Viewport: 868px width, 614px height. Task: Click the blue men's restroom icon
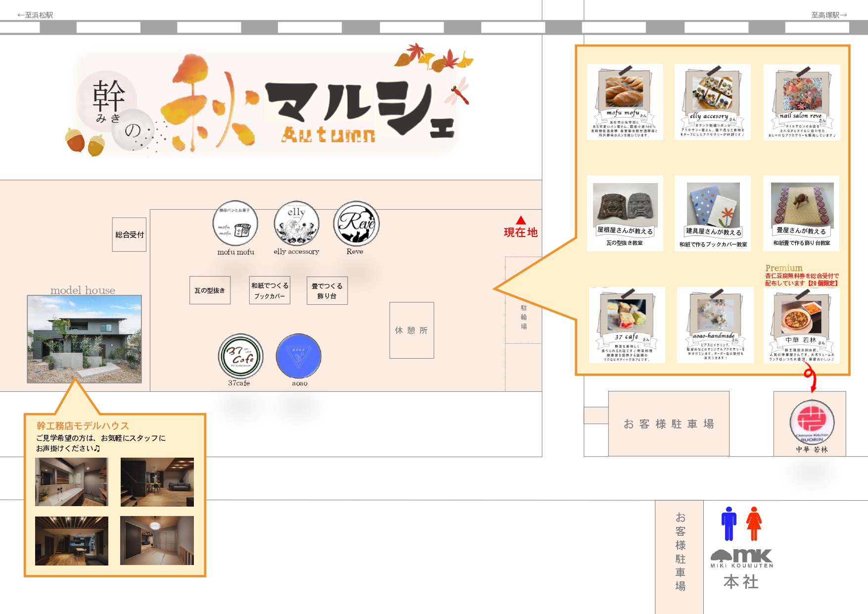click(x=729, y=523)
